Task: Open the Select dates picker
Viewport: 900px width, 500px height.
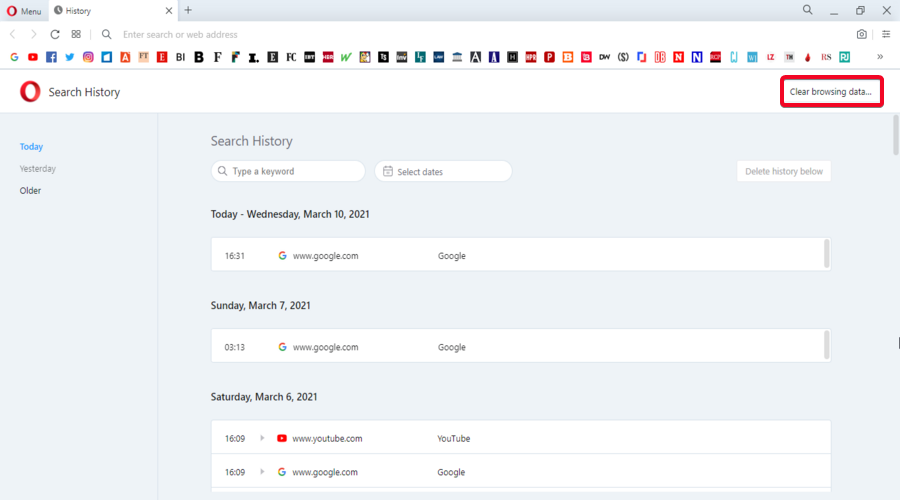Action: pyautogui.click(x=443, y=172)
